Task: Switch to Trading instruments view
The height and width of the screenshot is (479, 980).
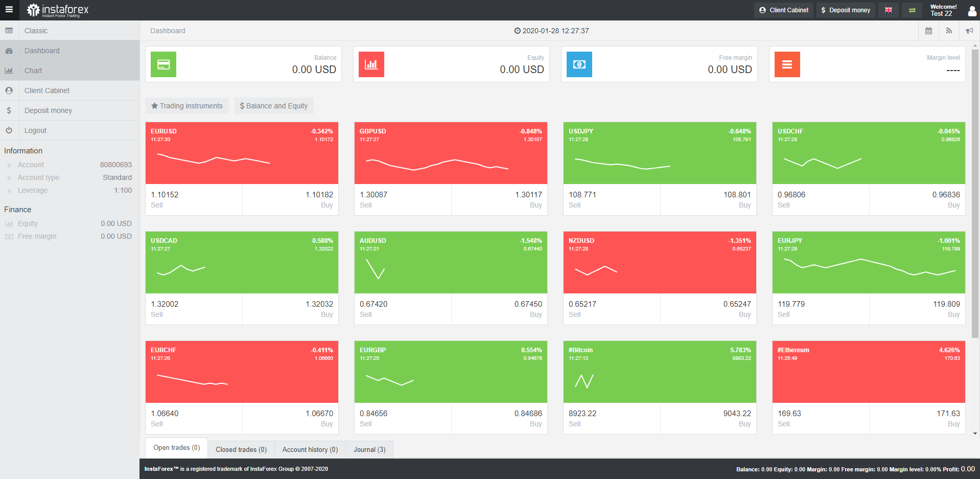Action: [x=187, y=106]
